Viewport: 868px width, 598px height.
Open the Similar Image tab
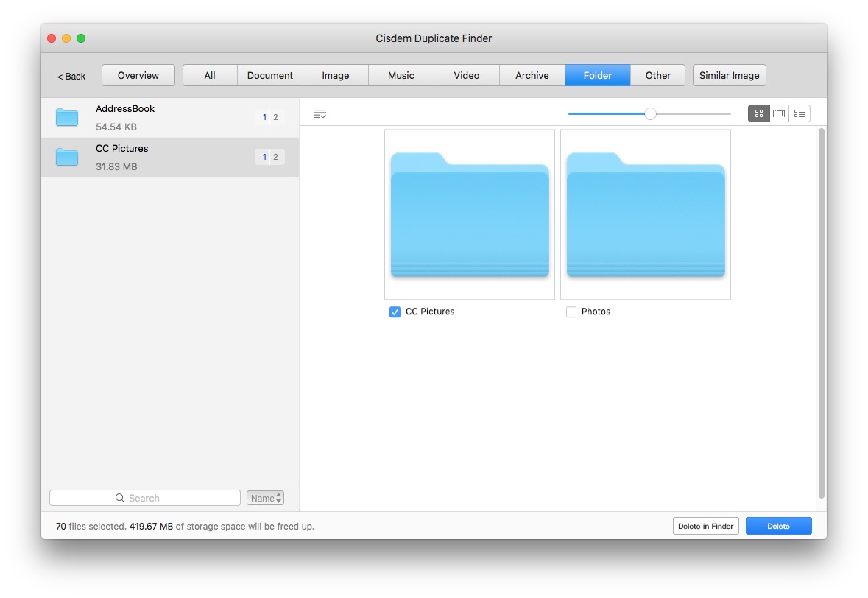[x=729, y=74]
